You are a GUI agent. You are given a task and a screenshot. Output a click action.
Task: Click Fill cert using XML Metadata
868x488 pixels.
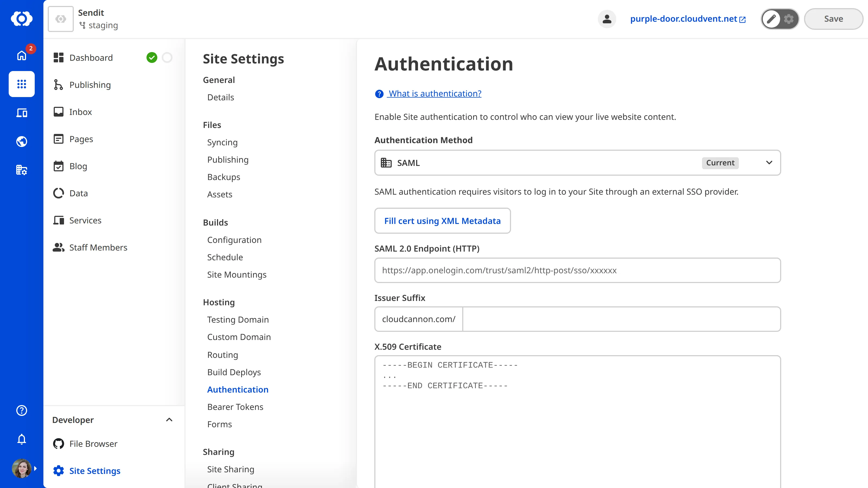coord(442,221)
